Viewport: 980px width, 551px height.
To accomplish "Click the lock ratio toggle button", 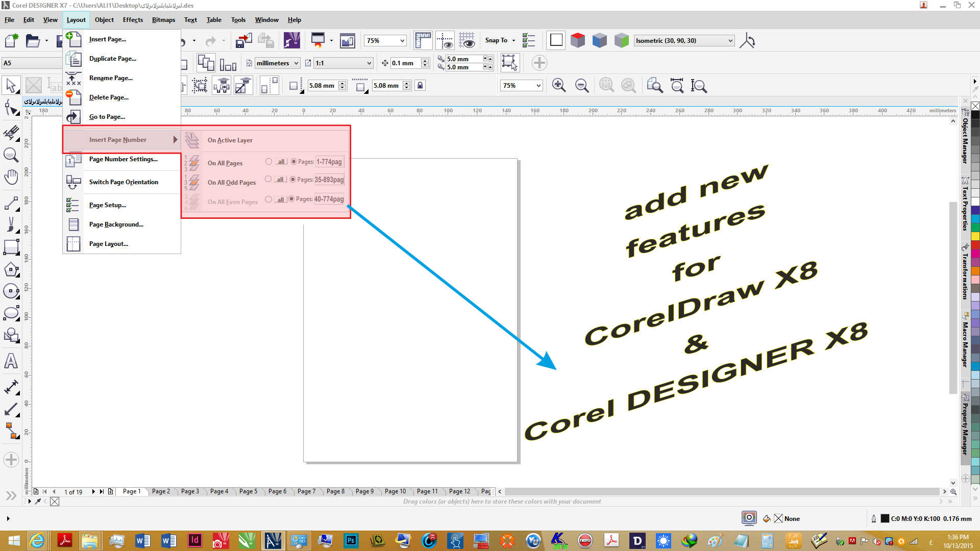I will click(x=420, y=85).
